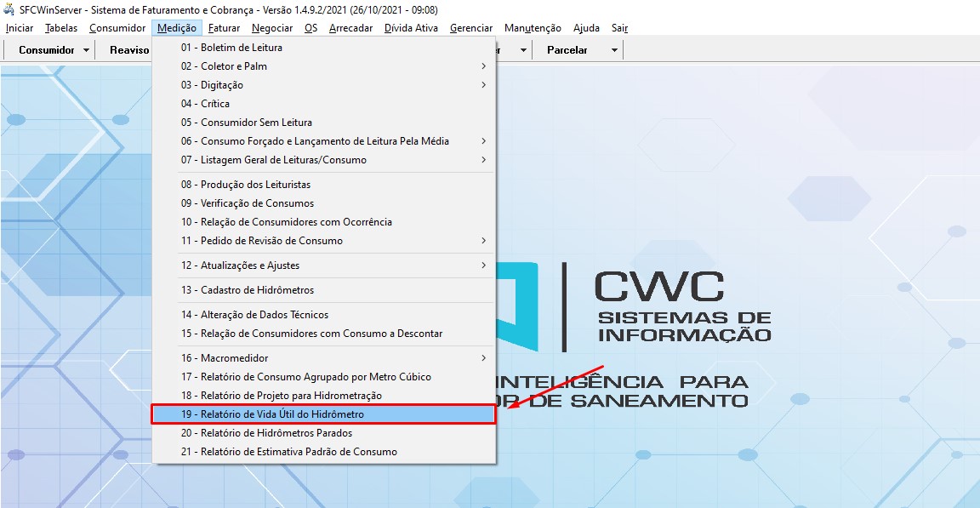Open the Arrecadar menu

coord(350,28)
